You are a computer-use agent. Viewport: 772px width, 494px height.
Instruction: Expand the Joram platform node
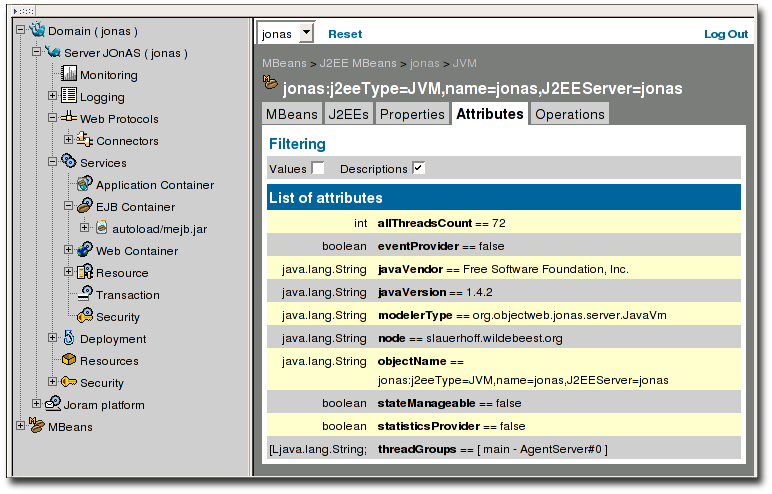click(x=36, y=403)
